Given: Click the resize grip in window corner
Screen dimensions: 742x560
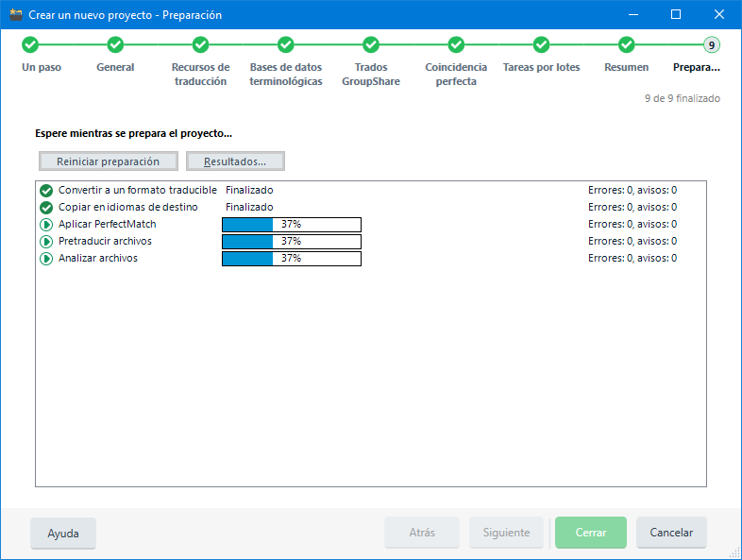Looking at the screenshot, I should click(734, 552).
